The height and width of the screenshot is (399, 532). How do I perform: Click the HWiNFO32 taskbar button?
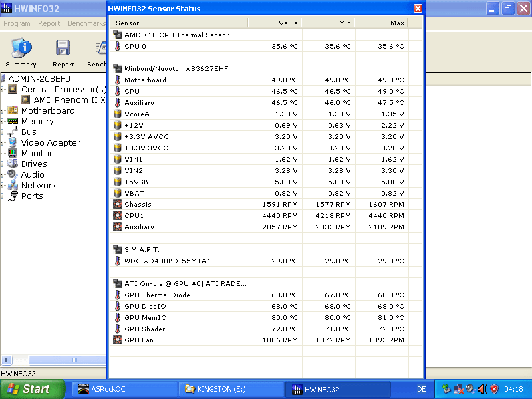338,389
